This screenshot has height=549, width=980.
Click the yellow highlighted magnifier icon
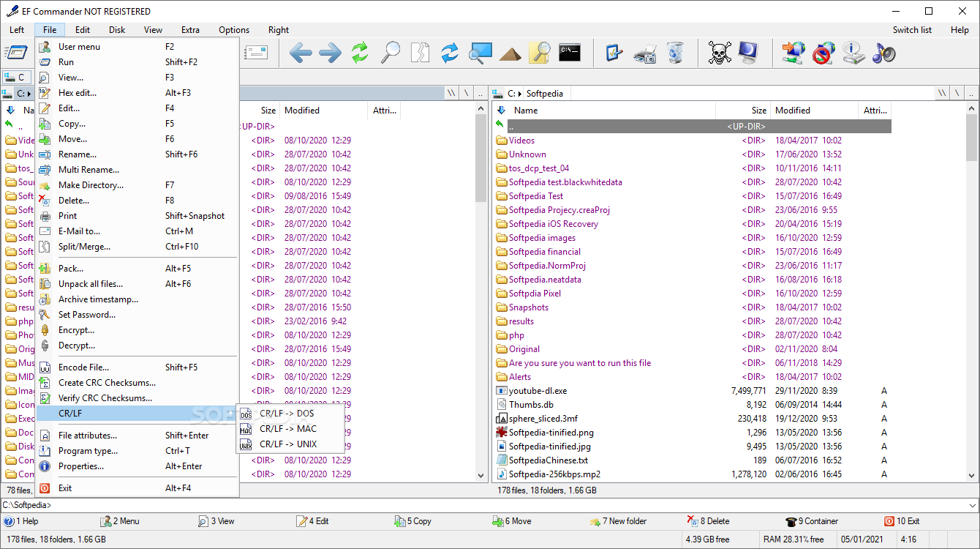pos(540,53)
